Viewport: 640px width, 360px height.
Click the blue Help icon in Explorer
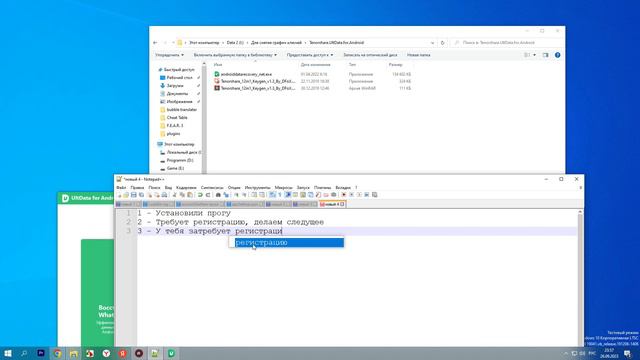coord(558,55)
